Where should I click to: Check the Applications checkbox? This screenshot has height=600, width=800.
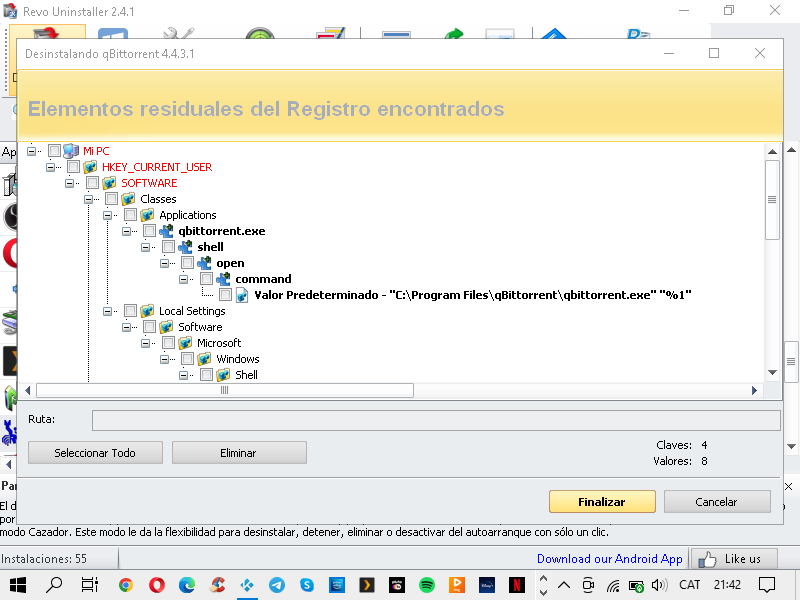point(131,215)
